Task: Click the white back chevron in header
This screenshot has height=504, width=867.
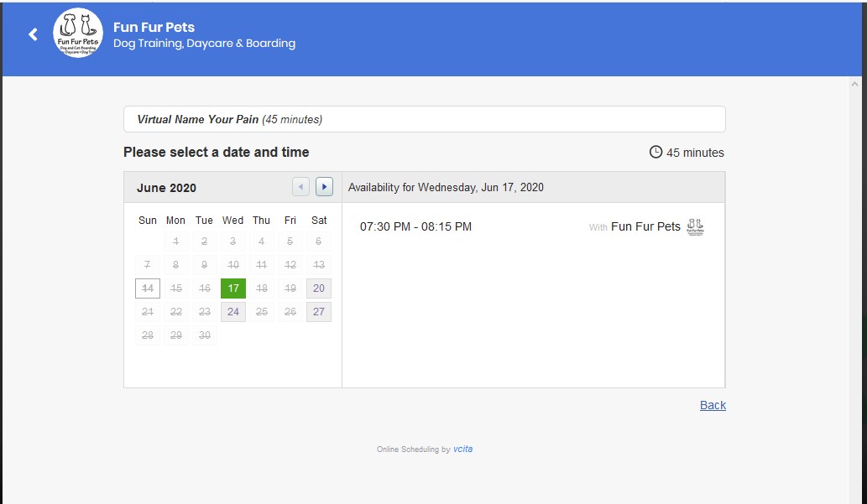Action: 34,34
